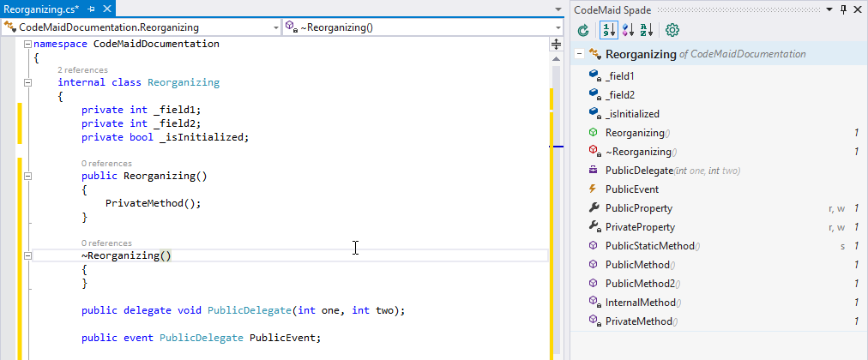
Task: Click the CodeMaid Spade panel title
Action: [612, 10]
